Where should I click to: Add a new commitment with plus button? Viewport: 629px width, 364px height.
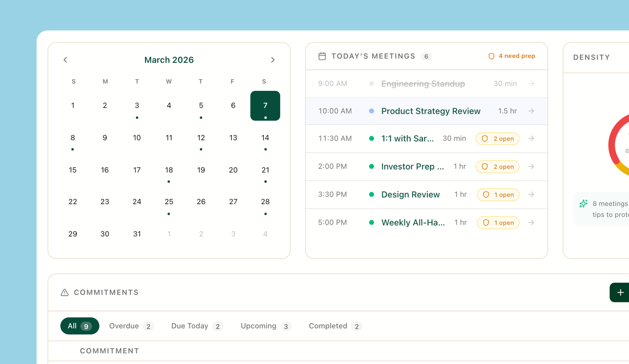click(620, 292)
